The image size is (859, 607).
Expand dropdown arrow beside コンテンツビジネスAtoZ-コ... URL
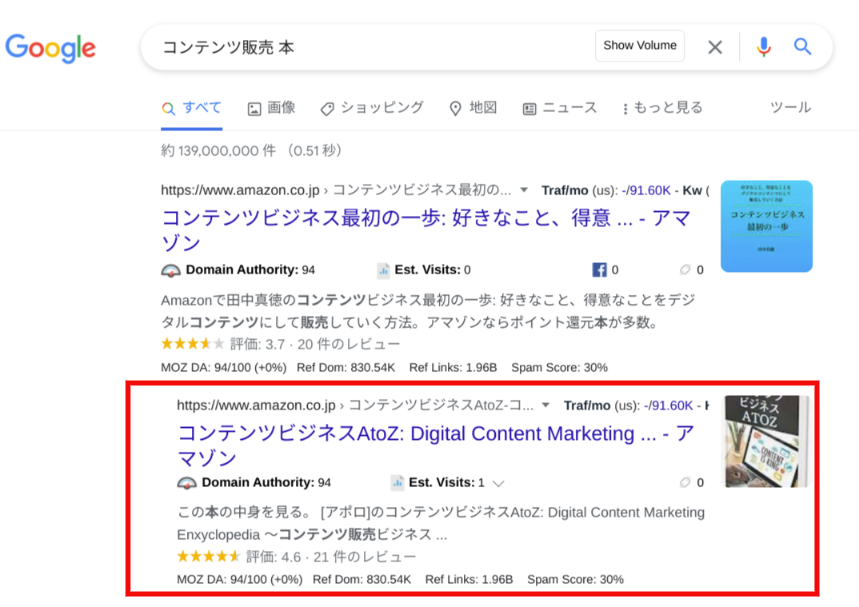(x=545, y=405)
